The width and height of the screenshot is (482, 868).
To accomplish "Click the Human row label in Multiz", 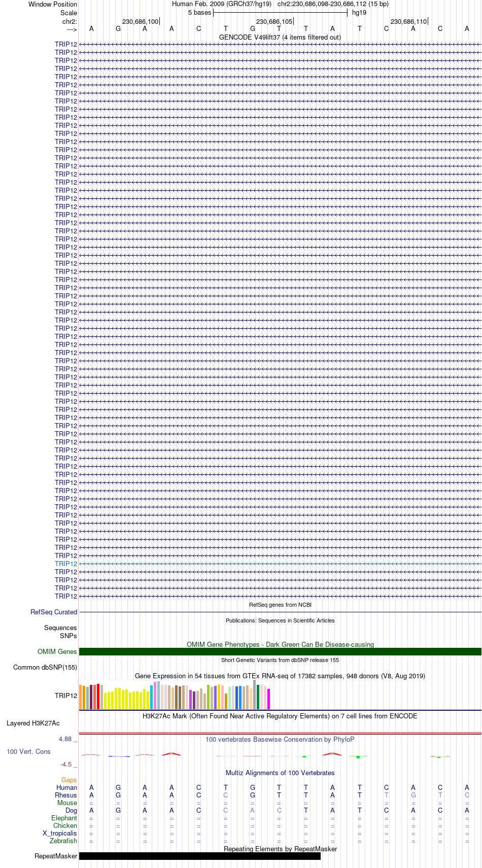I will tap(66, 787).
